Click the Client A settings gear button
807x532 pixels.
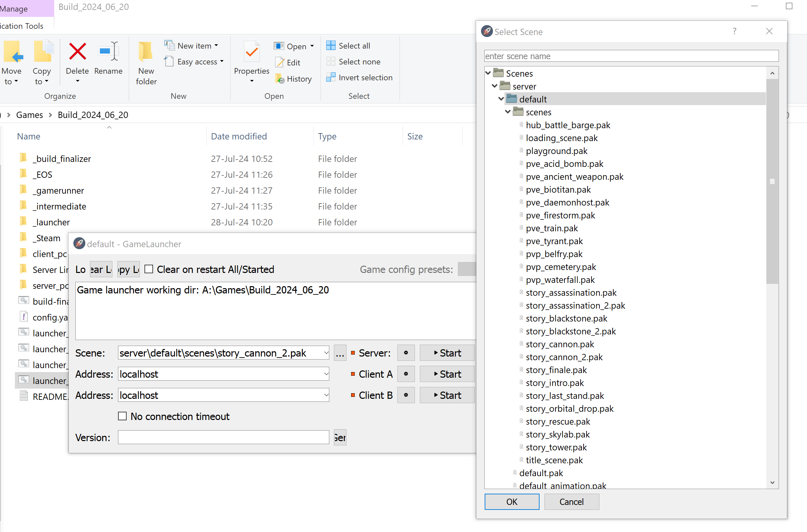[406, 374]
